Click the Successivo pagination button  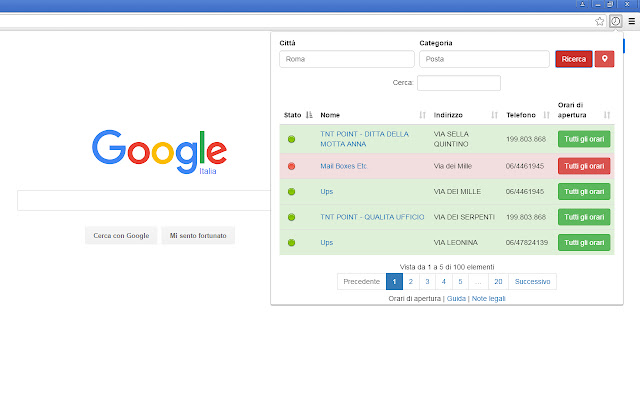(x=532, y=282)
